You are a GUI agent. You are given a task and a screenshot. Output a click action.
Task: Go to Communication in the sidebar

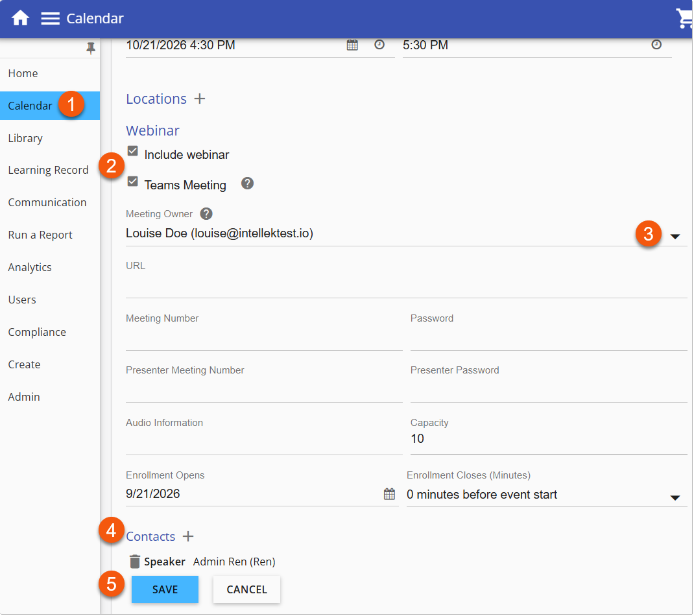[x=50, y=203]
